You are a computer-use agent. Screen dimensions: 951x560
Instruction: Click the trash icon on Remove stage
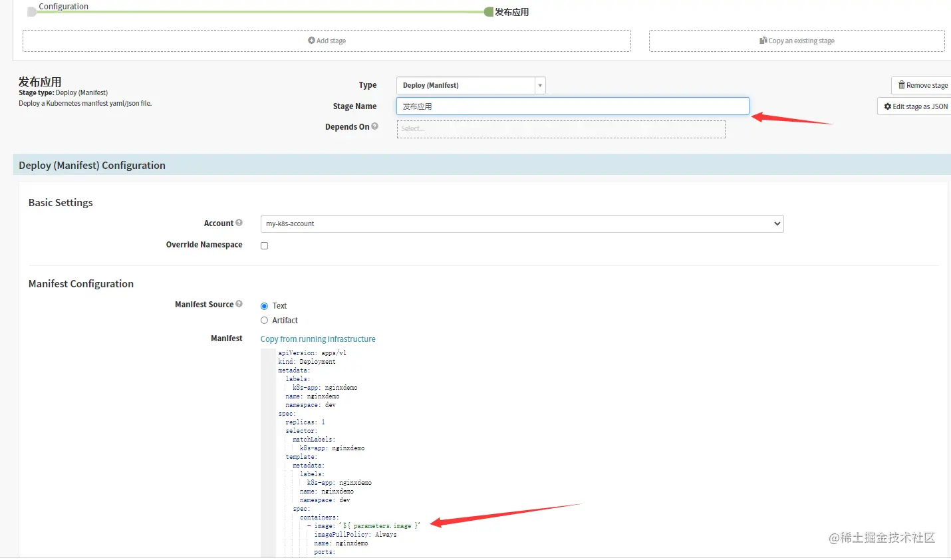(x=901, y=85)
